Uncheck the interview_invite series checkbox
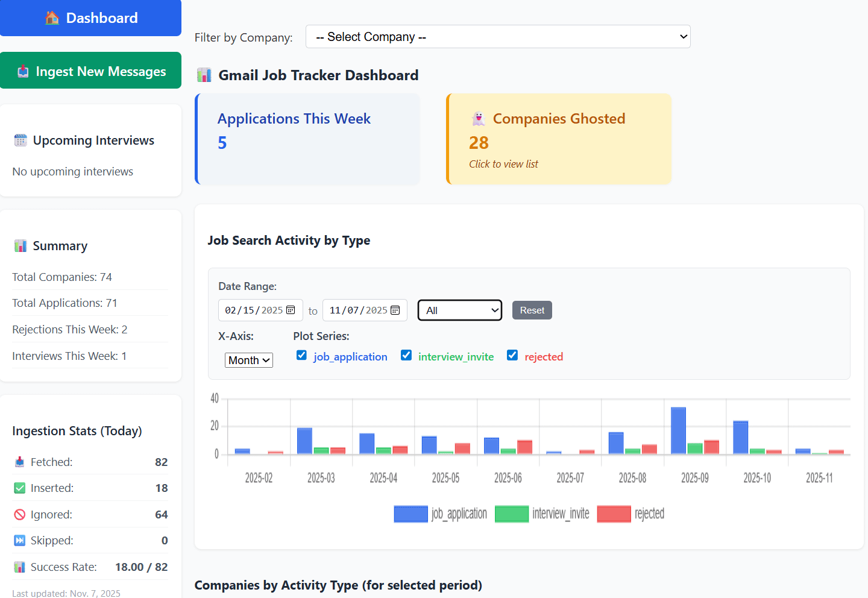 click(x=406, y=356)
